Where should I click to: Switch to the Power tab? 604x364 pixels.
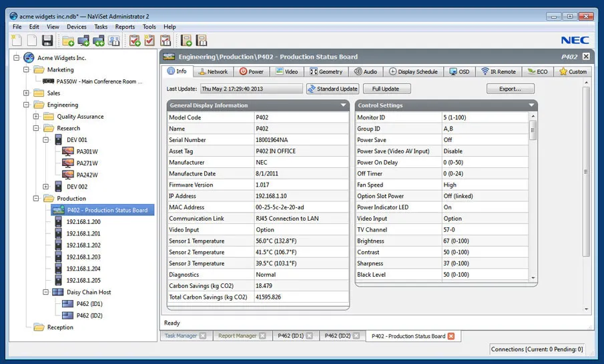[x=252, y=71]
